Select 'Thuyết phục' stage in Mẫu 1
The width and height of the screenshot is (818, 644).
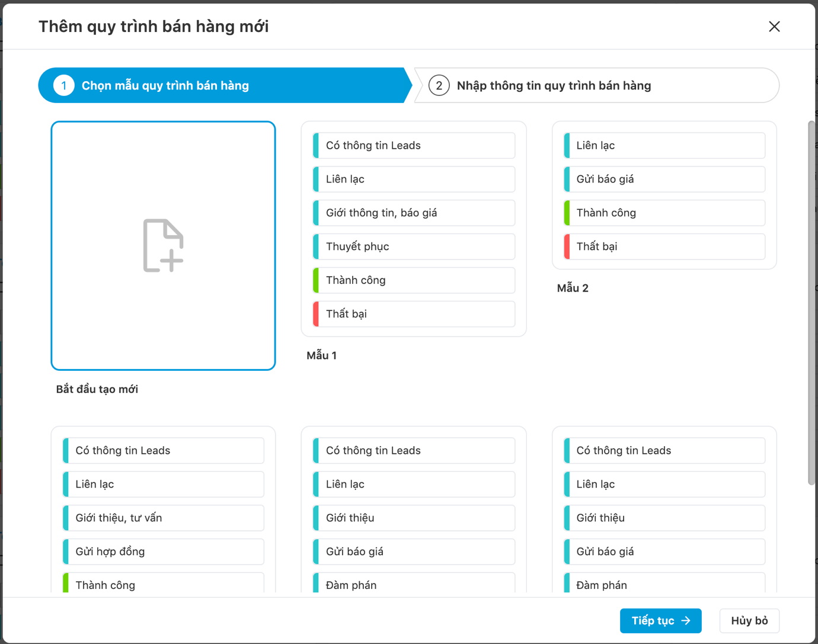tap(413, 246)
